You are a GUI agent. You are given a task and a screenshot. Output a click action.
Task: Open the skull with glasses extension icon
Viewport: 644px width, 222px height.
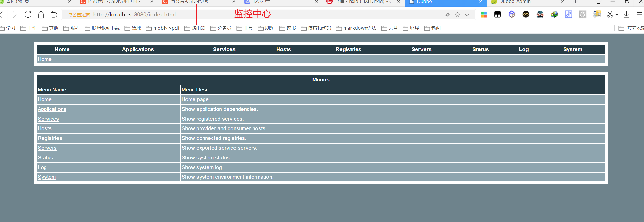tap(540, 14)
